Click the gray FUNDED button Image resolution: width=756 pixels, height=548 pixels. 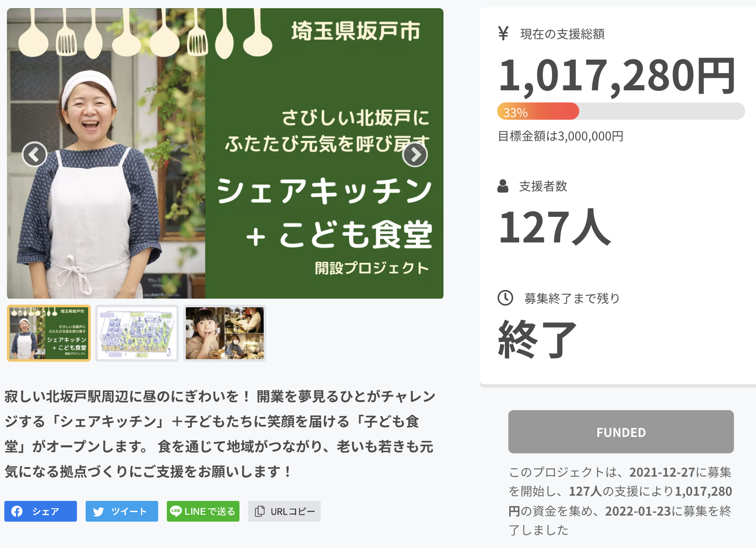(x=621, y=432)
